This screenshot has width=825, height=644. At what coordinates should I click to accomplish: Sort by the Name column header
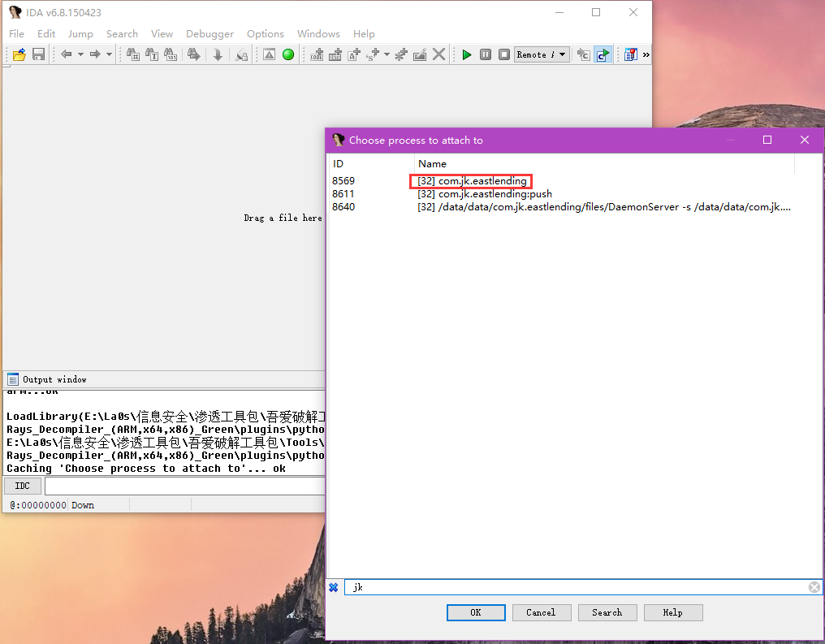coord(604,163)
